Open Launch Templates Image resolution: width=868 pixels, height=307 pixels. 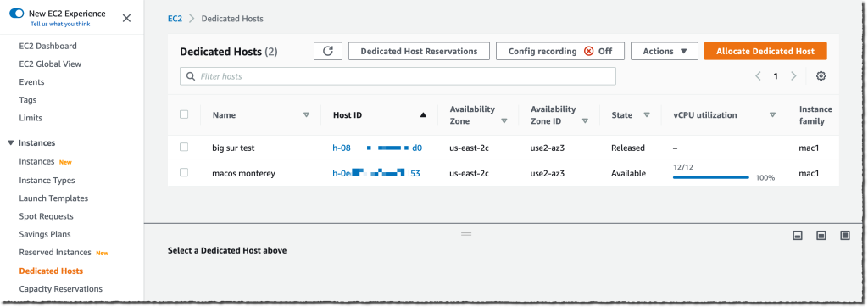(x=53, y=198)
